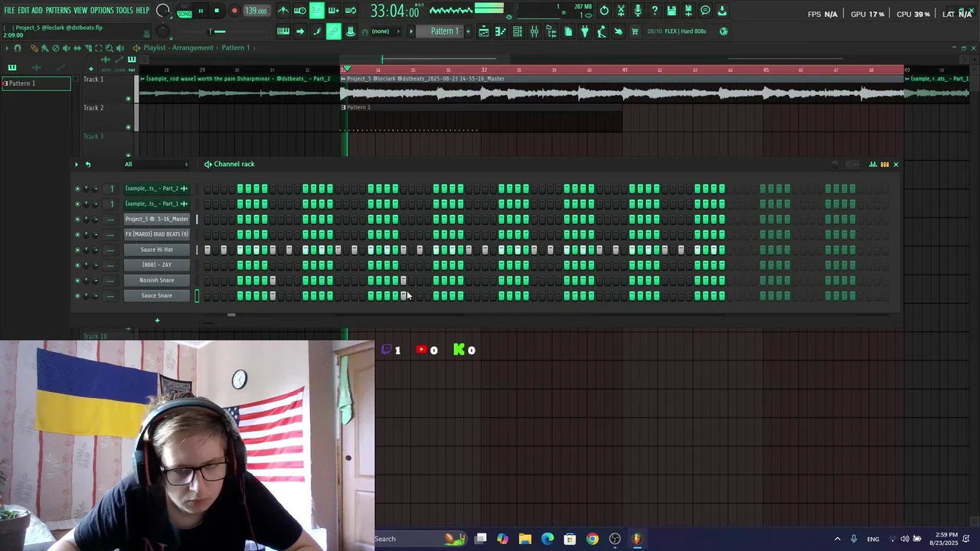Image resolution: width=980 pixels, height=551 pixels.
Task: Open the plugin picker plug icon
Action: [585, 31]
